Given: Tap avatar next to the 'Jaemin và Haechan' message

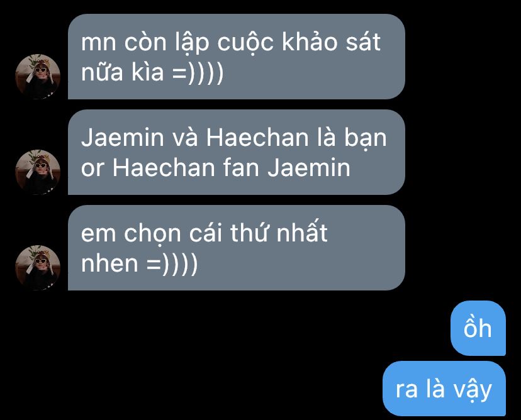Looking at the screenshot, I should click(38, 172).
